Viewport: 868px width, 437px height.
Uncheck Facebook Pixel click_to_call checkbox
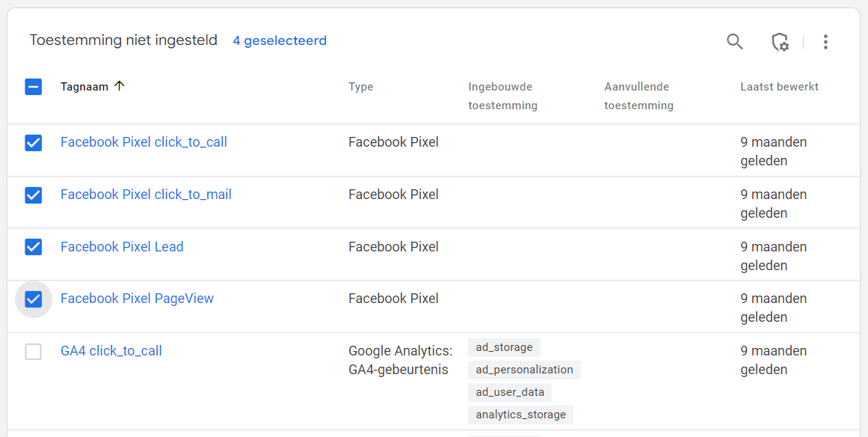click(x=34, y=143)
